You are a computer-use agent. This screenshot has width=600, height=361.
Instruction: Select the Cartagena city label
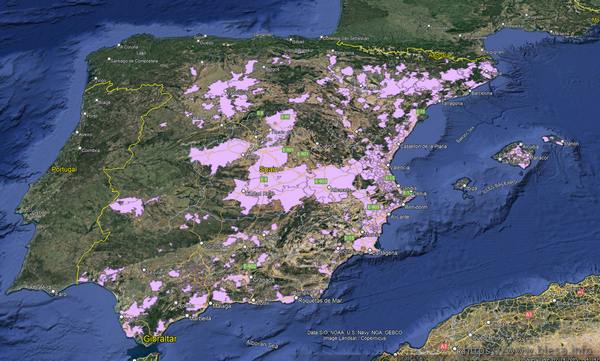[x=386, y=253]
